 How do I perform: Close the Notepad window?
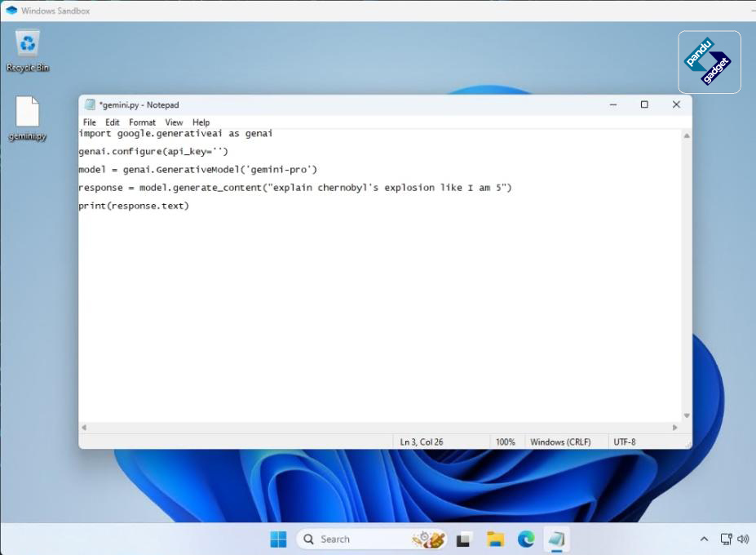(676, 104)
